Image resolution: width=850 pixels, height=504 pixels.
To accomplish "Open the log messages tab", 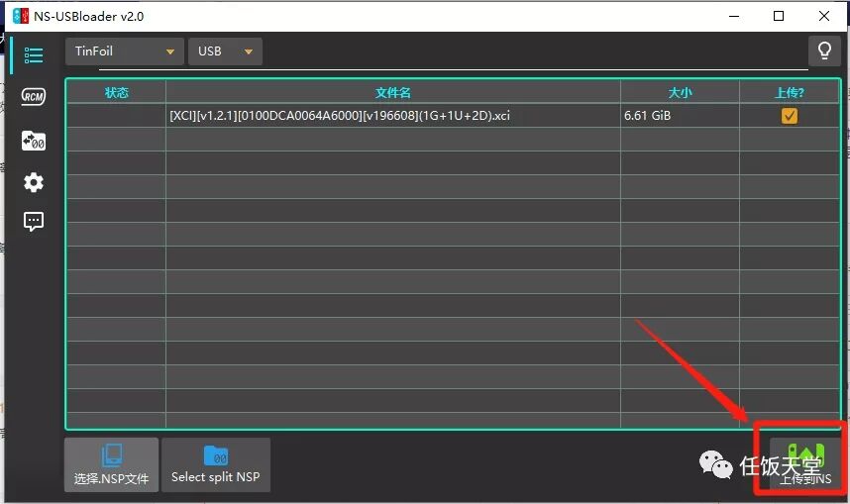I will tap(34, 221).
